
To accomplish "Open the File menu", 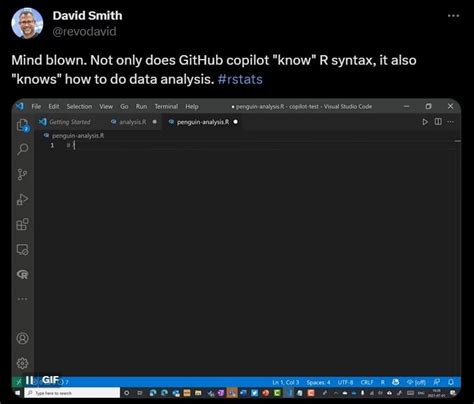I will click(36, 106).
